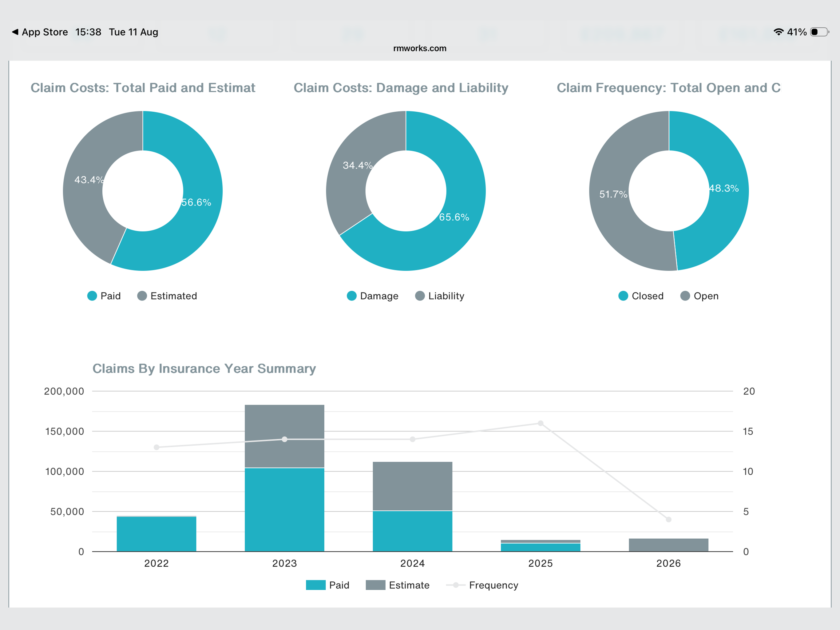
Task: Click the 2024 frequency line point
Action: coord(412,439)
